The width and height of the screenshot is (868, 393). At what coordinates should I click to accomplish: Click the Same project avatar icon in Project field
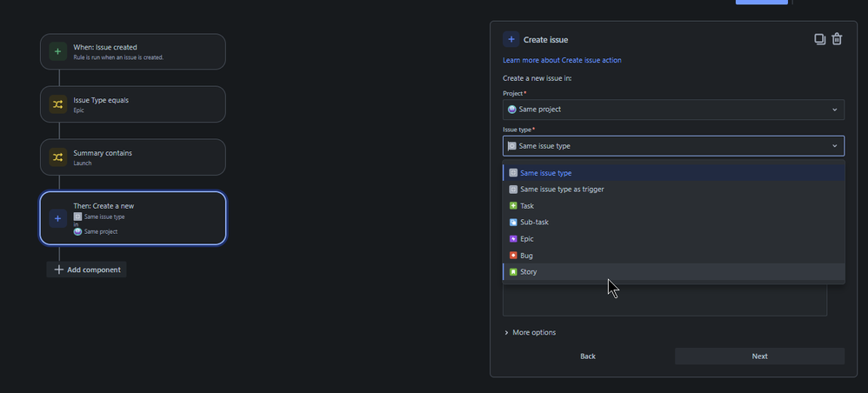coord(512,110)
